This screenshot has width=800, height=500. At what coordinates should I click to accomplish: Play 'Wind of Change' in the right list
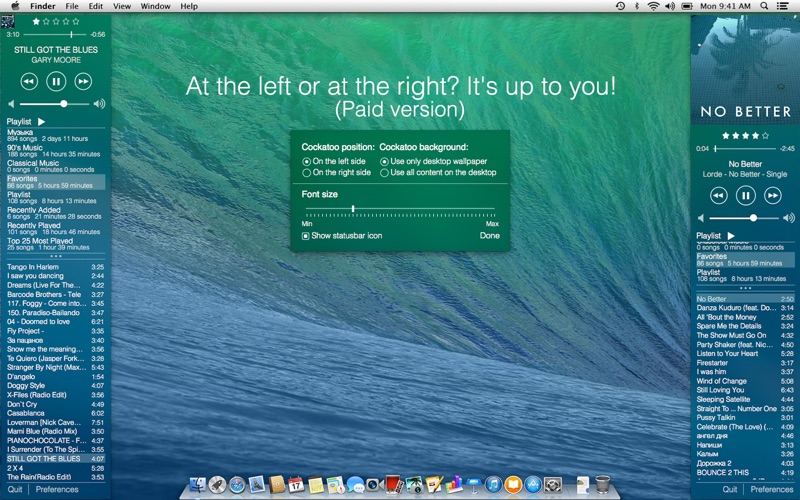(745, 381)
